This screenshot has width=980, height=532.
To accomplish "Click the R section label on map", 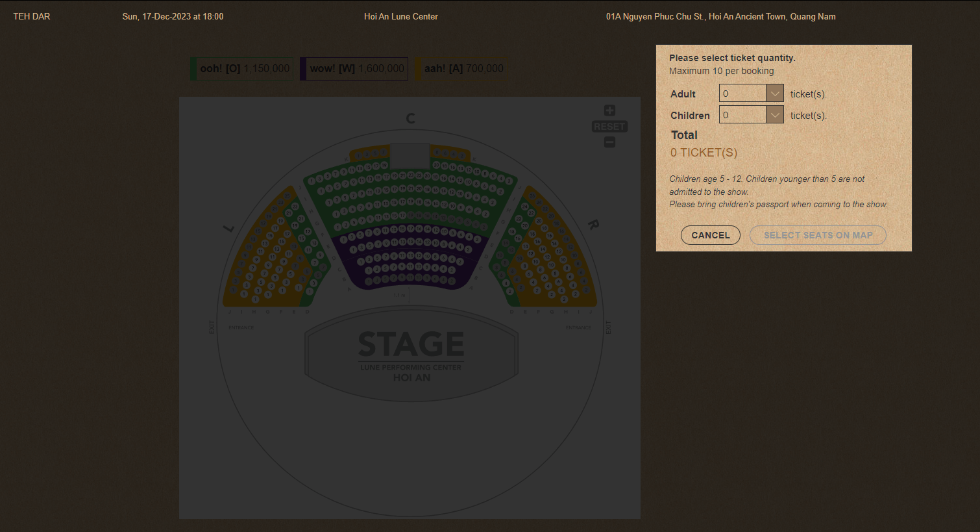I will point(594,225).
